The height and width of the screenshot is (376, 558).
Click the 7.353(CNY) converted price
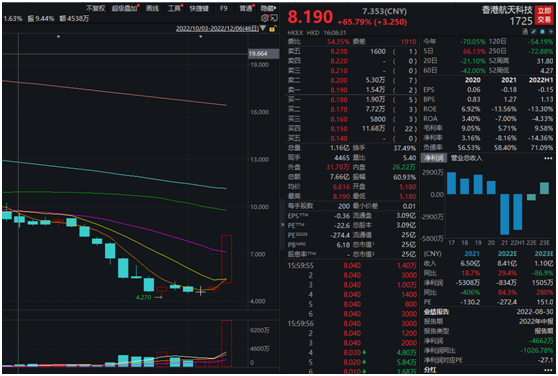coord(385,11)
